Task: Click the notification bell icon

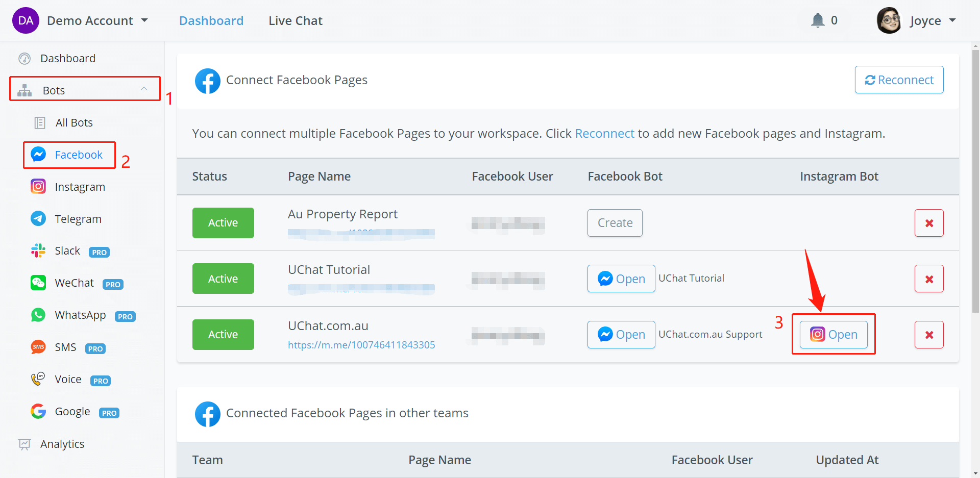Action: coord(818,20)
